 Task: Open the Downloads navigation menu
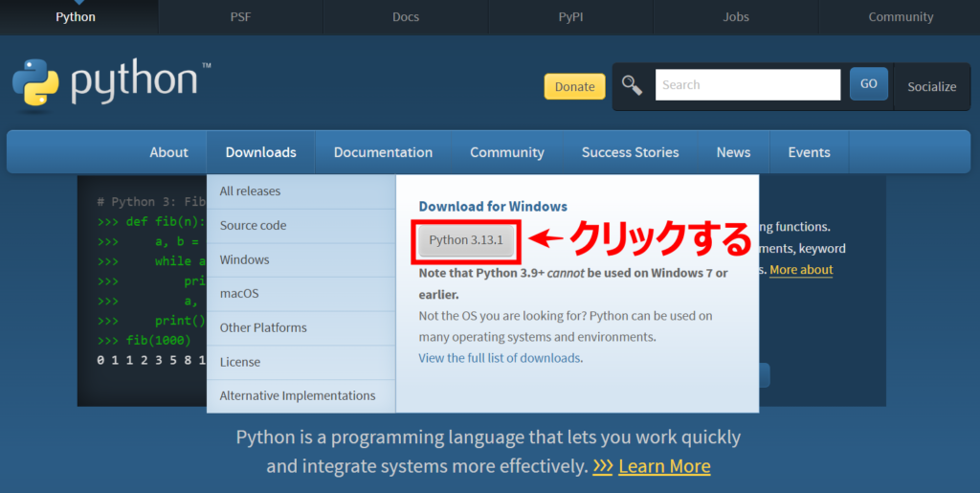(260, 152)
